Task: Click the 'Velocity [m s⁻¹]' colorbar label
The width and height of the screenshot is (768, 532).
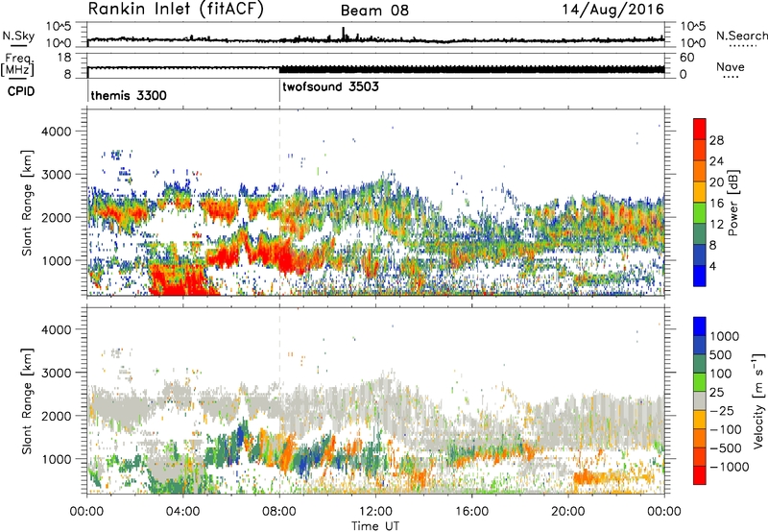Action: 758,400
